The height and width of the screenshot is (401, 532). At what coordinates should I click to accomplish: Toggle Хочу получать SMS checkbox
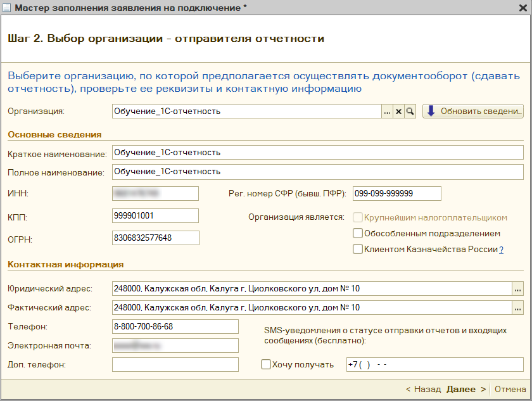[x=266, y=364]
